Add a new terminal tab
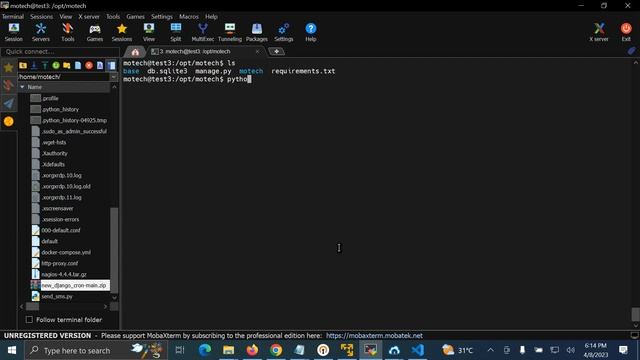This screenshot has height=360, width=640. tap(276, 51)
